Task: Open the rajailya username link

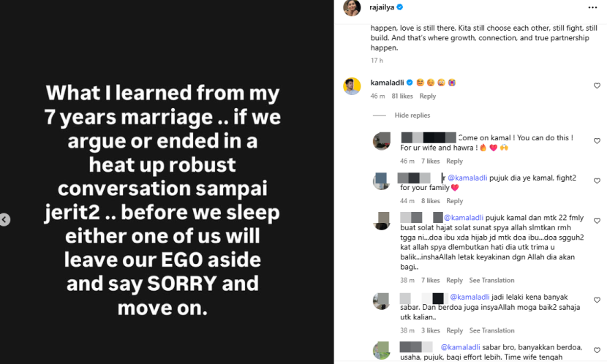Action: click(381, 8)
